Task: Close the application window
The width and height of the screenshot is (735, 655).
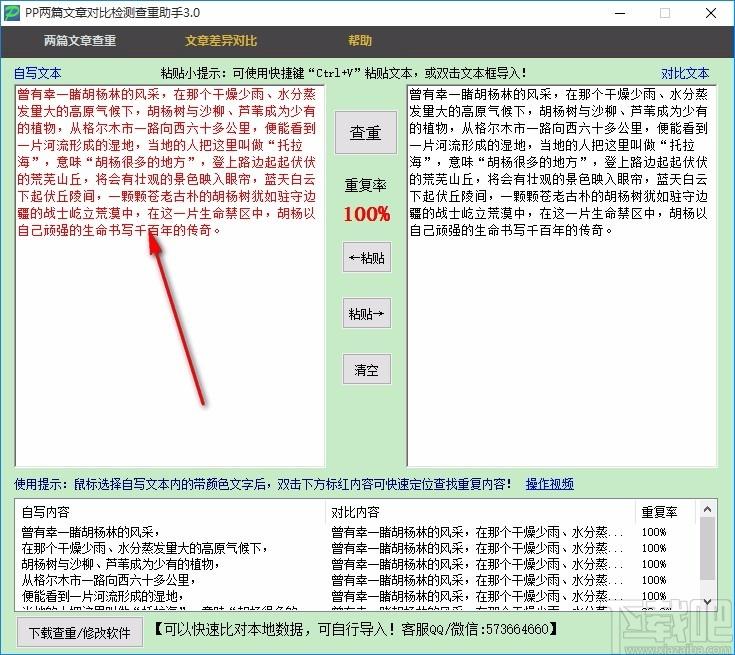Action: pos(711,13)
